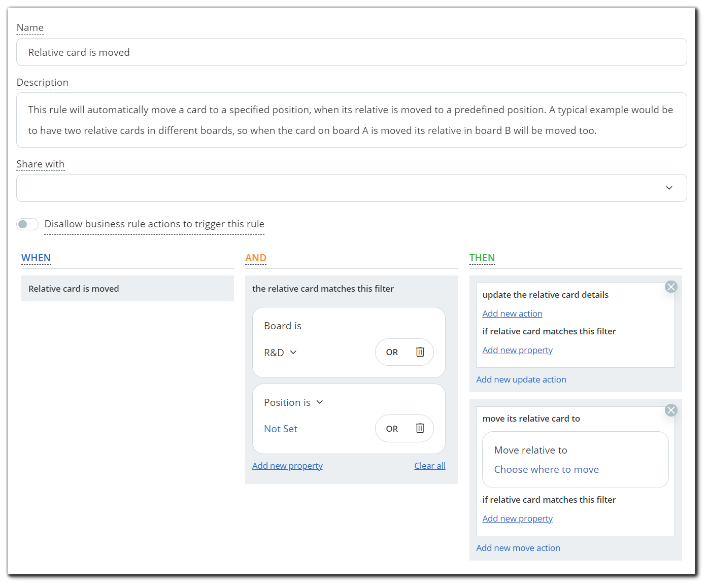Toggle OR on the Board filter condition

[391, 352]
